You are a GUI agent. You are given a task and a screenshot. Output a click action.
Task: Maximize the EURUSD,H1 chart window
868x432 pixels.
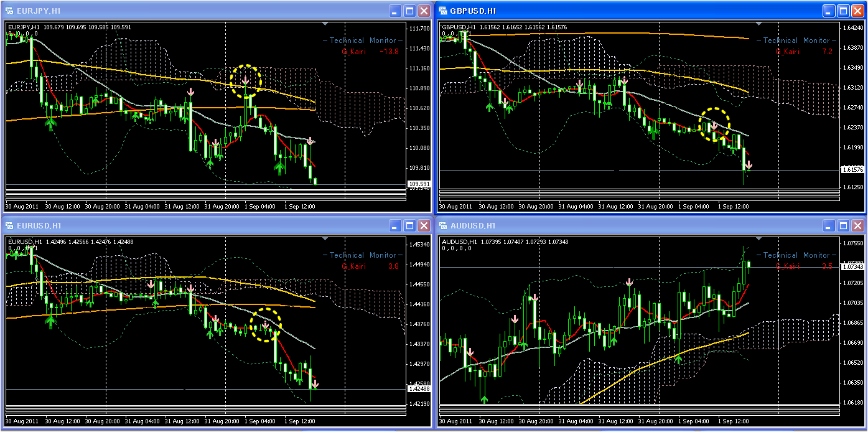tap(410, 225)
